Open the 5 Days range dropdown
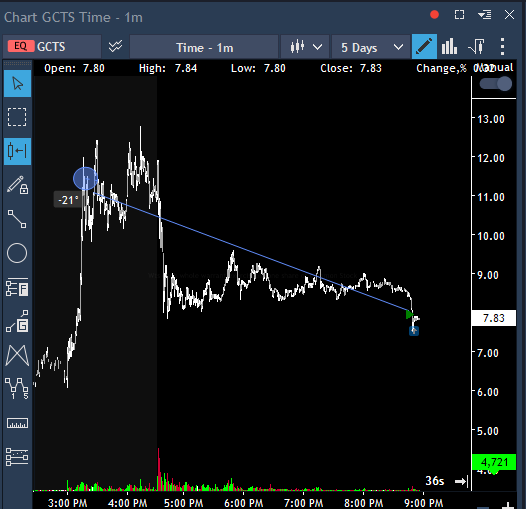Viewport: 526px width, 509px height. point(371,47)
